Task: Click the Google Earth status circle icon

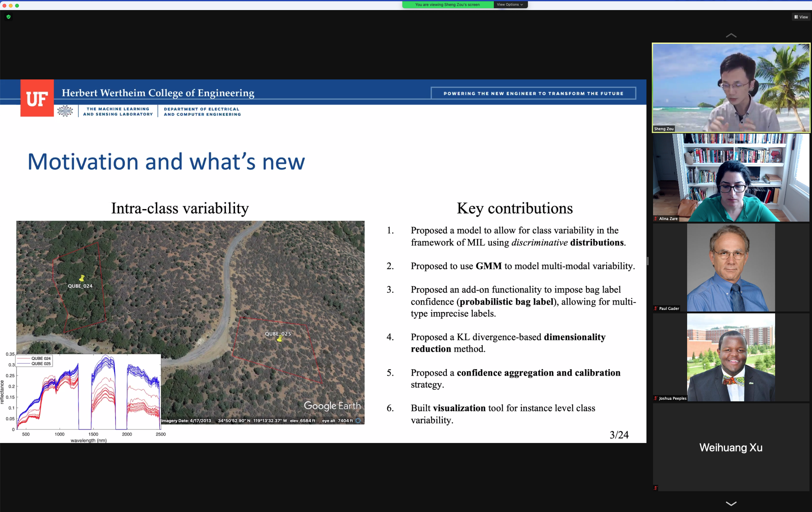Action: click(358, 421)
